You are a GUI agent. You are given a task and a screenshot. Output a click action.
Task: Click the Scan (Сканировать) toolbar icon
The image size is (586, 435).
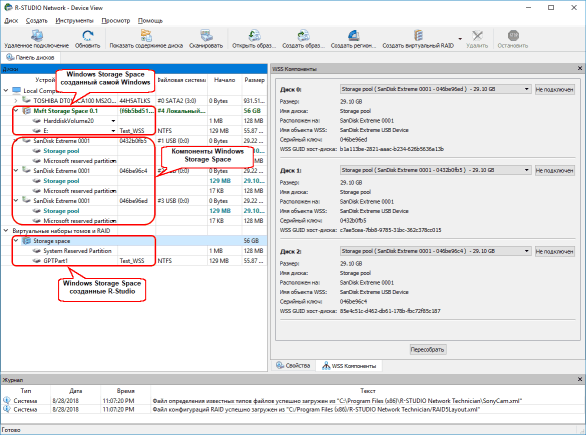[x=206, y=36]
